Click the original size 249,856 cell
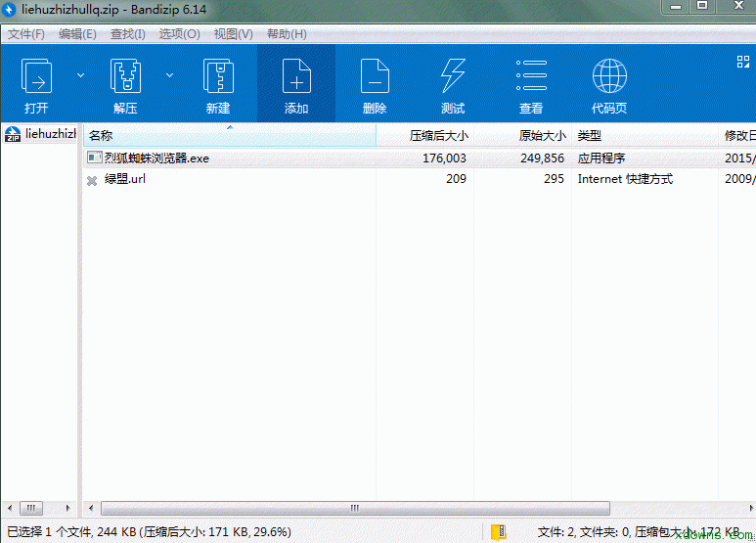 [542, 158]
